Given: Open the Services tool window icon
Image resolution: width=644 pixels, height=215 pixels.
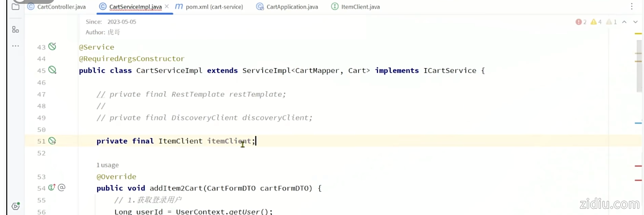Looking at the screenshot, I should tap(15, 206).
